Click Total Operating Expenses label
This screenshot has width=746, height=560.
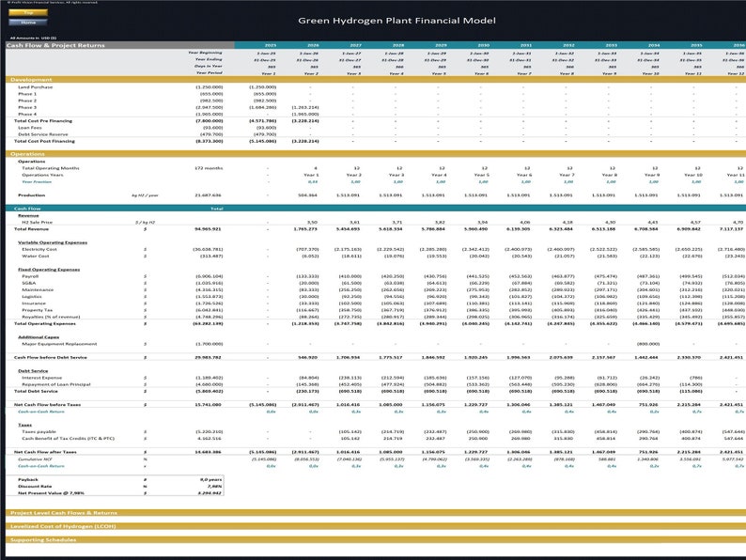pyautogui.click(x=45, y=323)
